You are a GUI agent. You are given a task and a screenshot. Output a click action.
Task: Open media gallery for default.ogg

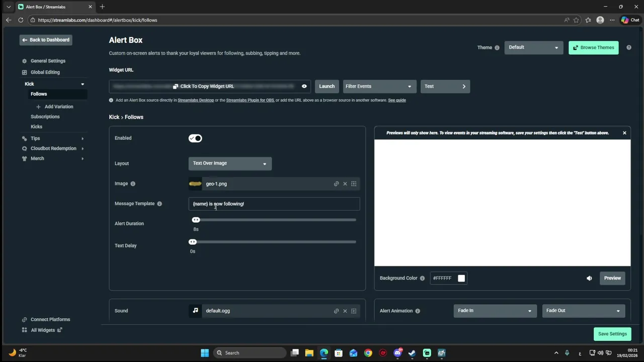(354, 311)
